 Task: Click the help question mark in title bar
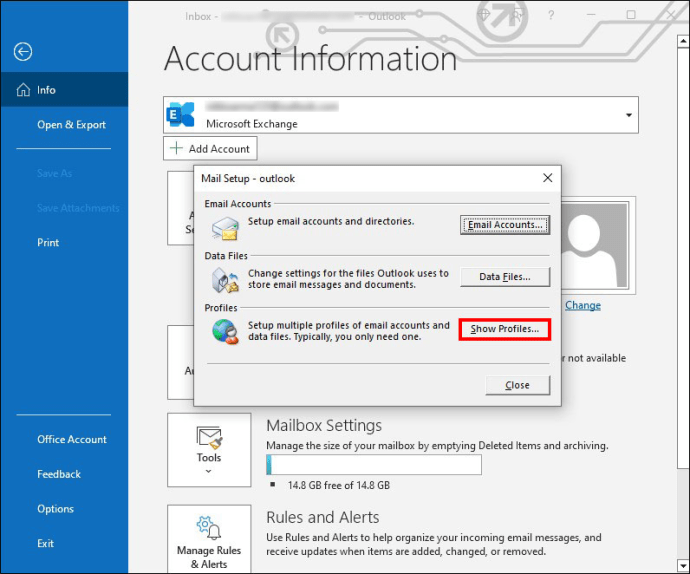(x=551, y=15)
